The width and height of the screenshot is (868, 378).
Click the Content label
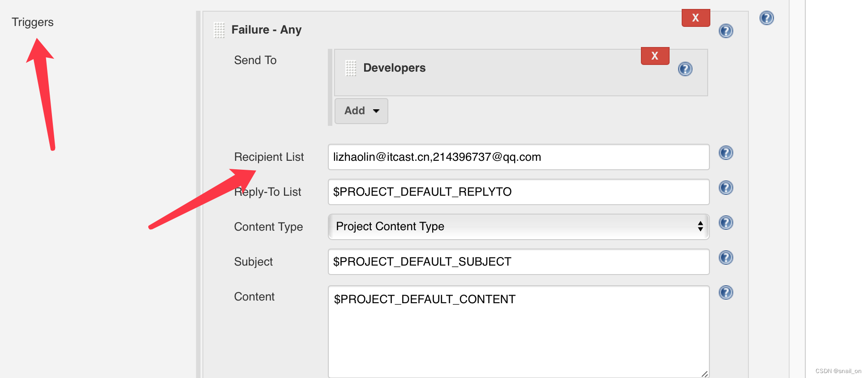[254, 296]
